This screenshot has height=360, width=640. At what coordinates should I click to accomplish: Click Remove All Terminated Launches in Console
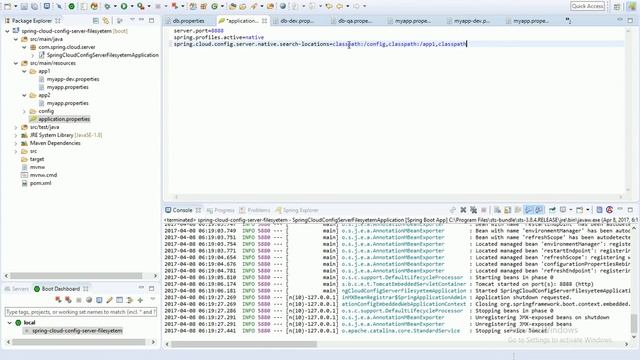pyautogui.click(x=473, y=210)
